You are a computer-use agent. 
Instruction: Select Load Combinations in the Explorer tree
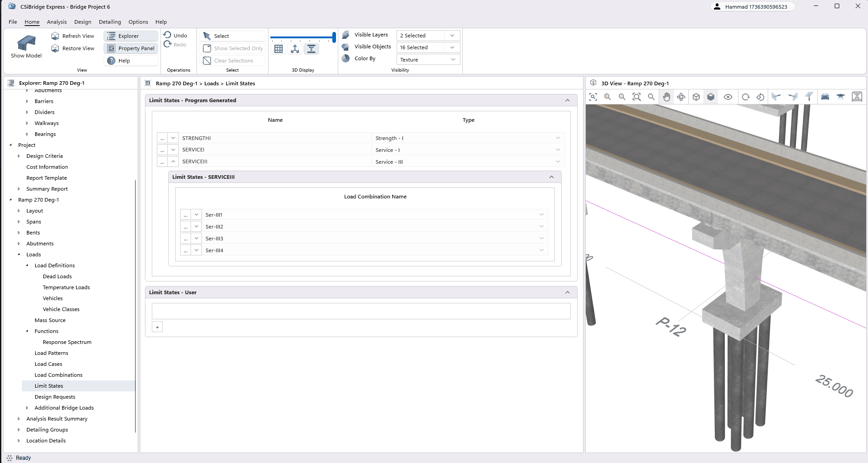point(58,375)
